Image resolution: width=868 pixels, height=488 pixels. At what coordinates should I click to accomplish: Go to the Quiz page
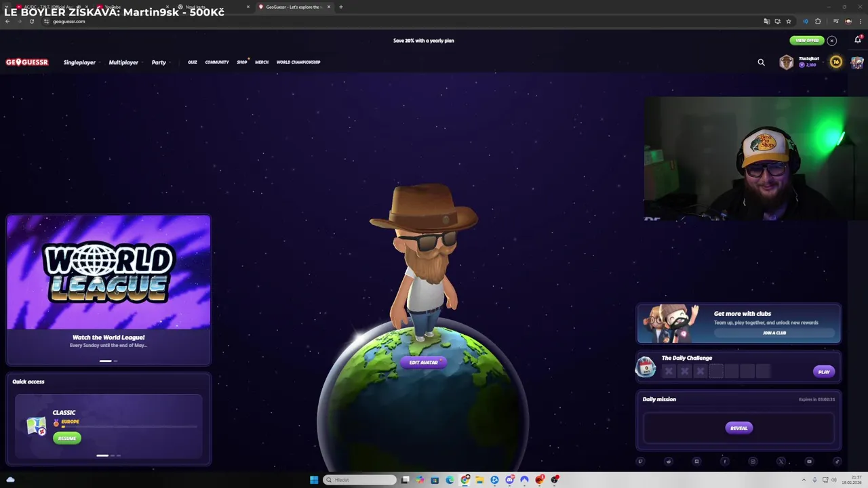click(193, 62)
